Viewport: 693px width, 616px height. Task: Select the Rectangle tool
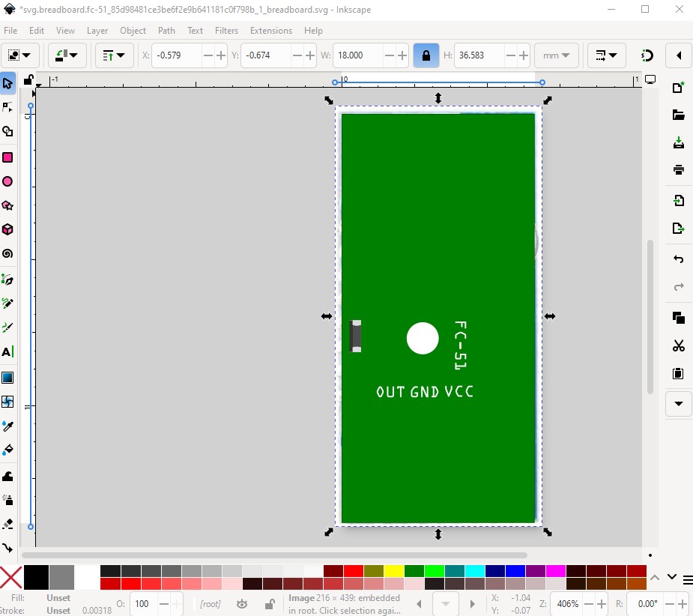point(7,157)
